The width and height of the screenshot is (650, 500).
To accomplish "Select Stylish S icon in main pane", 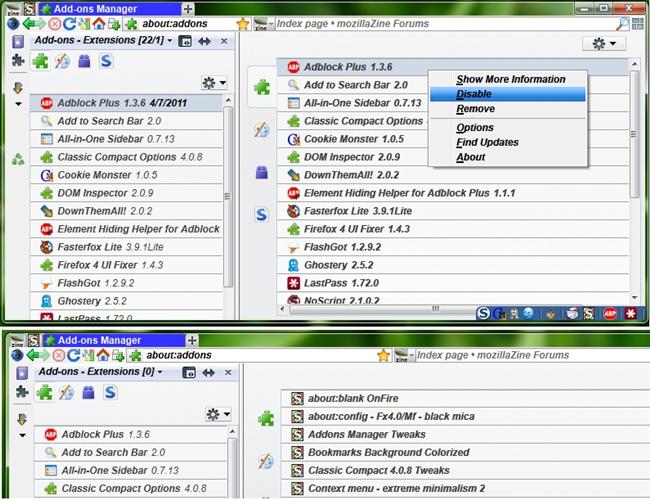I will pos(262,215).
